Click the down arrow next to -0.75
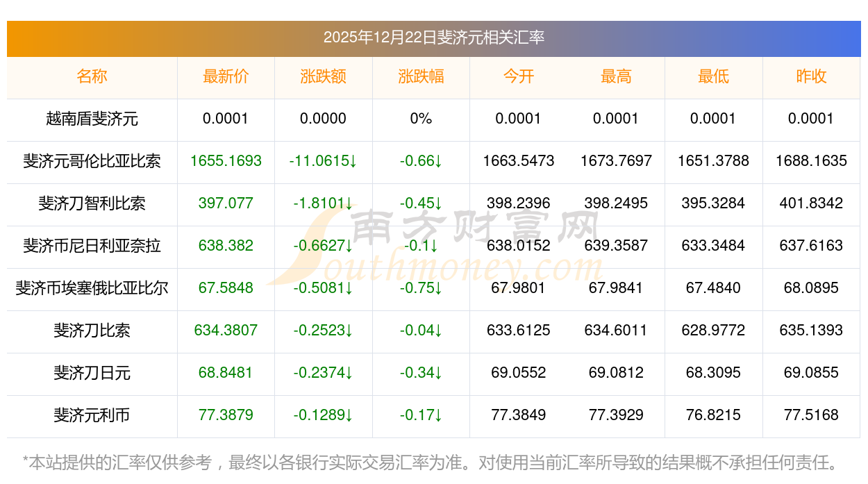Image resolution: width=868 pixels, height=484 pixels. coord(439,289)
